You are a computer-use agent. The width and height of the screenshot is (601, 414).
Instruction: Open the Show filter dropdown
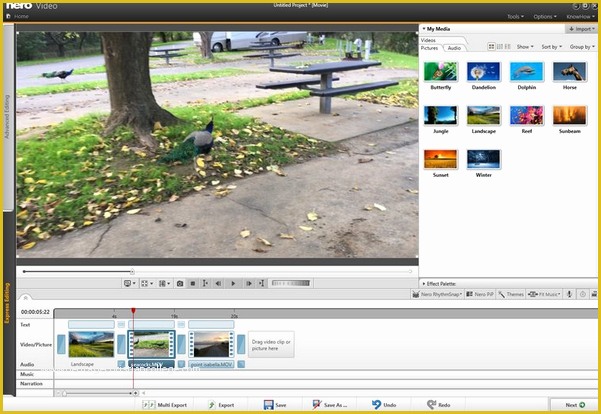[525, 47]
